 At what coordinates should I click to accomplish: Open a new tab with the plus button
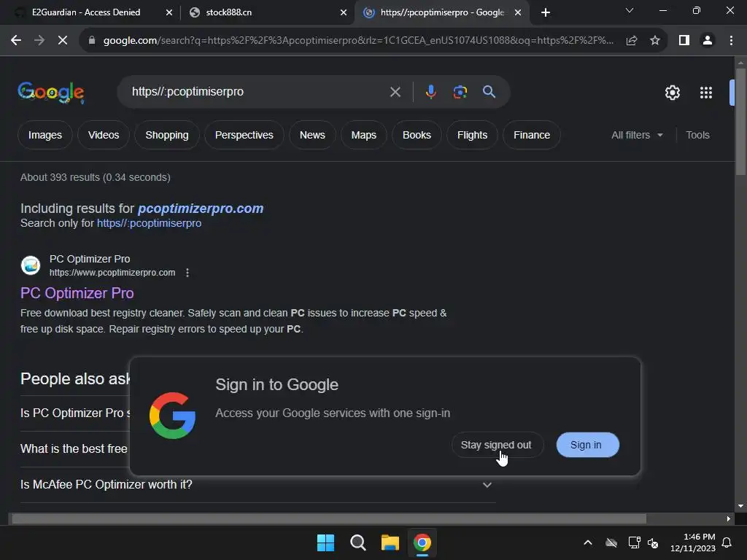[546, 12]
